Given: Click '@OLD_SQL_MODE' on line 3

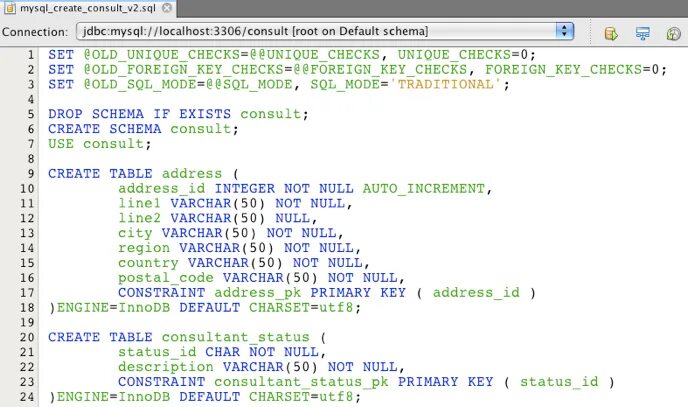Looking at the screenshot, I should 140,84.
